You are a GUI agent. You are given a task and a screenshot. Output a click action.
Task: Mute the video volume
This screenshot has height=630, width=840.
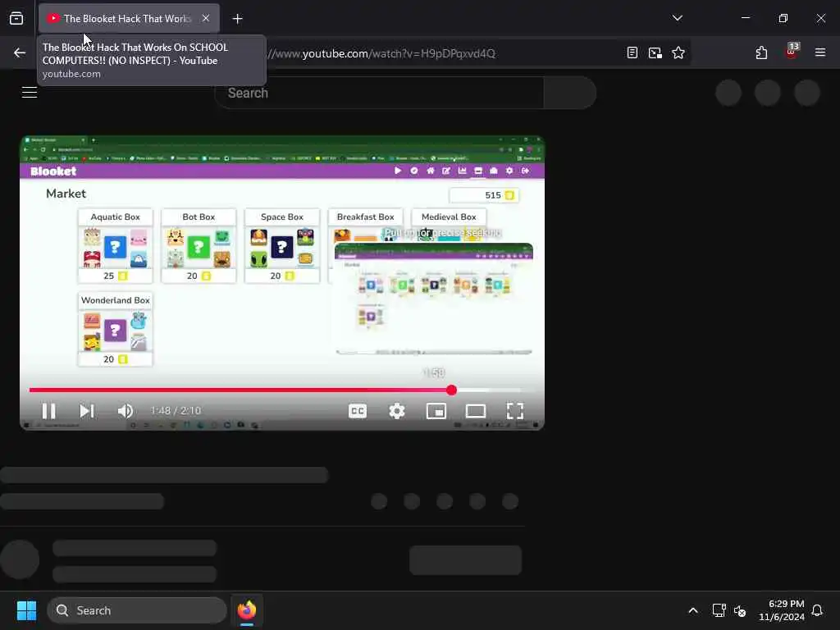[x=126, y=411]
